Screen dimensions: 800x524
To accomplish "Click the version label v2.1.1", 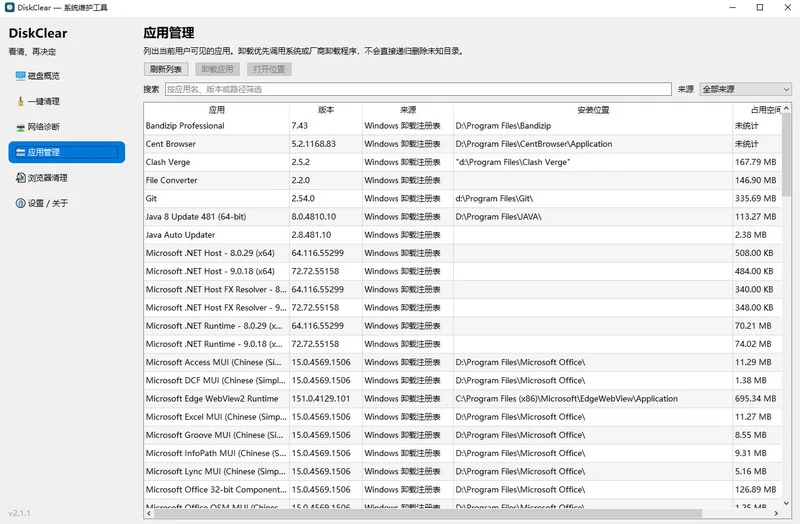I will pos(19,513).
